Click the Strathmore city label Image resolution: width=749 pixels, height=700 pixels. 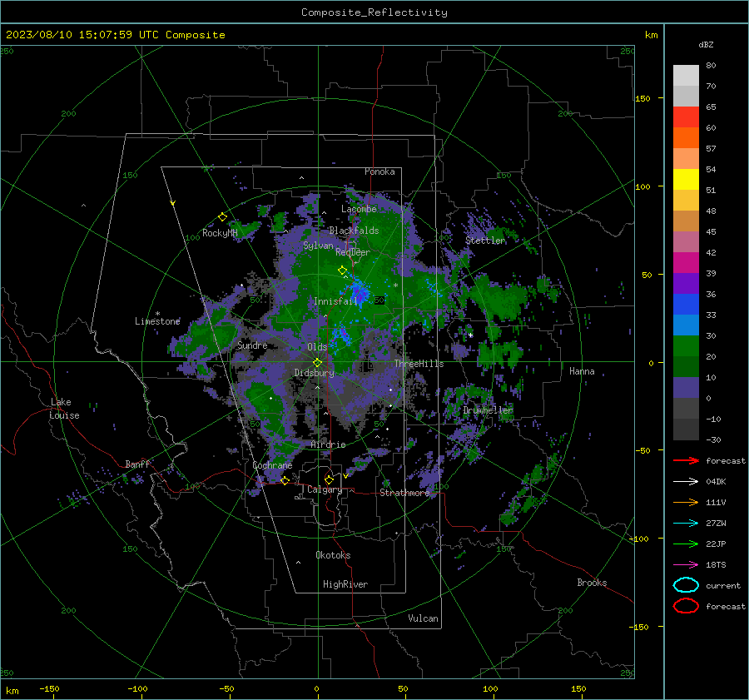pos(404,493)
